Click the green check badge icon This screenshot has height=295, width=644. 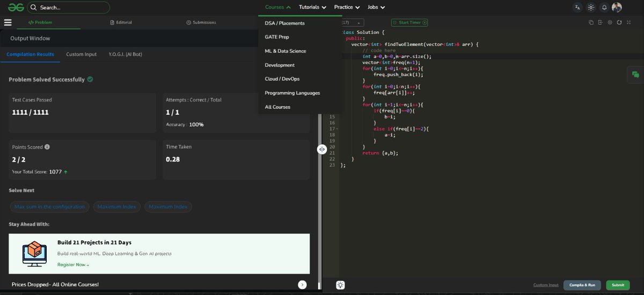coord(90,79)
